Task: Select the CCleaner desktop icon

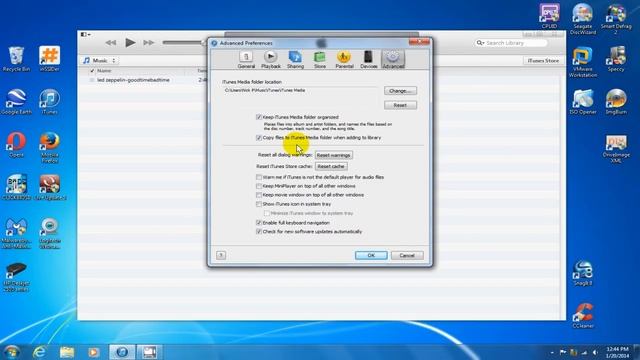Action: [x=583, y=316]
